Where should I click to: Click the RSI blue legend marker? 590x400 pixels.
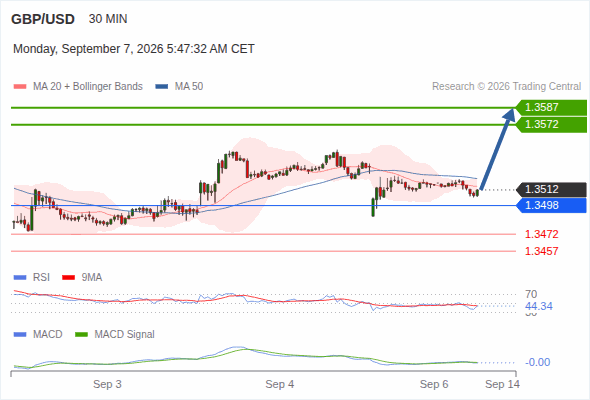click(x=20, y=278)
